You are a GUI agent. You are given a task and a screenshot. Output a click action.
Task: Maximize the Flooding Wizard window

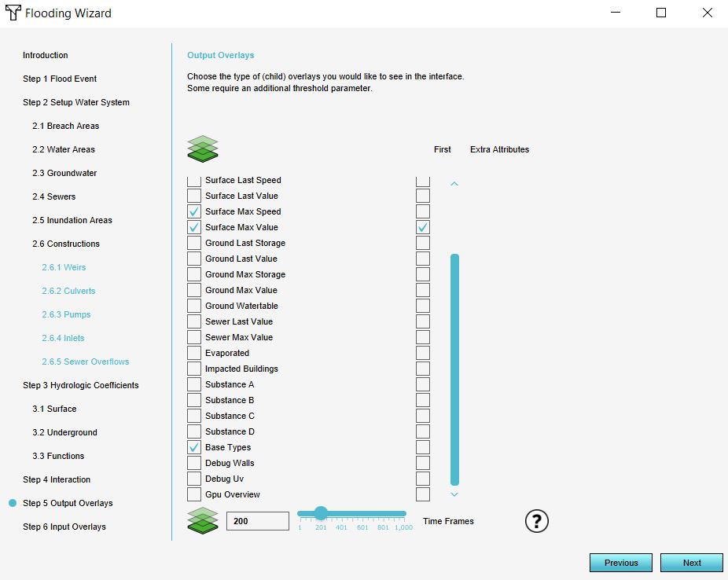[661, 13]
